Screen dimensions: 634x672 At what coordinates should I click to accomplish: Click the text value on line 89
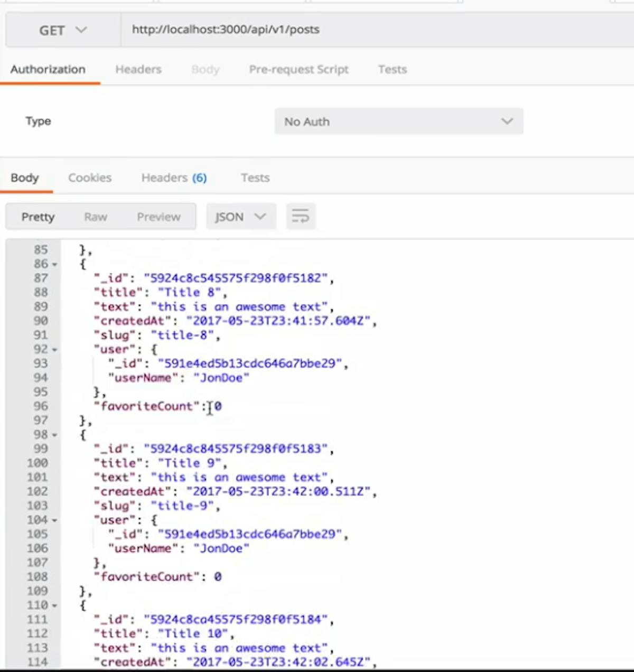coord(239,306)
